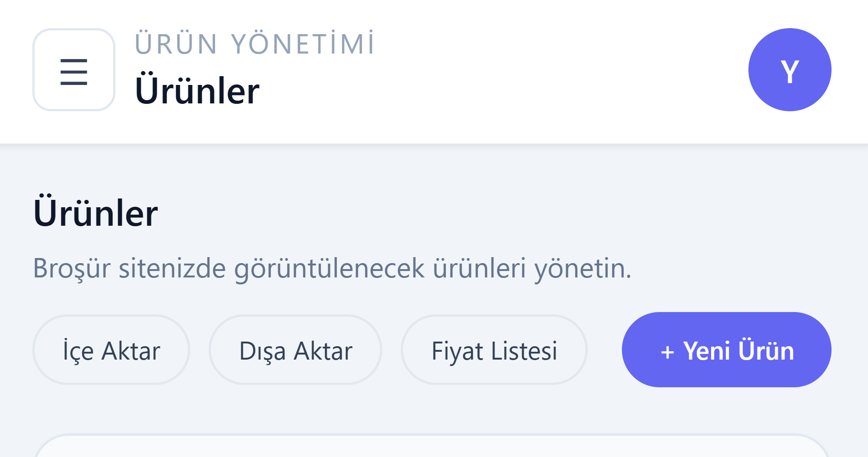The height and width of the screenshot is (457, 868).
Task: Click the Ürünler title in top bar
Action: (x=197, y=91)
